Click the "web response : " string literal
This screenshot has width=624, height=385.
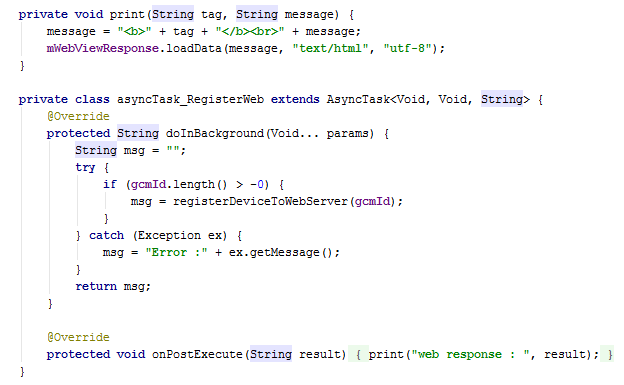pyautogui.click(x=470, y=354)
